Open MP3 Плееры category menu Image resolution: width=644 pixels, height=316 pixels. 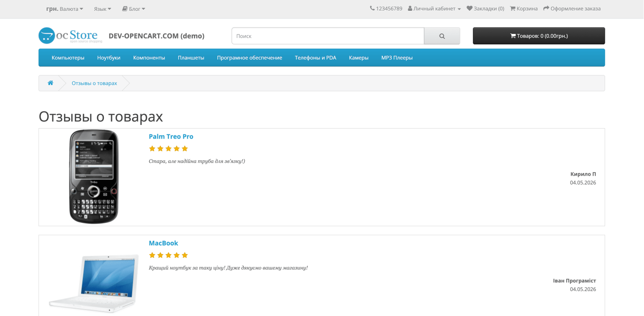[397, 58]
